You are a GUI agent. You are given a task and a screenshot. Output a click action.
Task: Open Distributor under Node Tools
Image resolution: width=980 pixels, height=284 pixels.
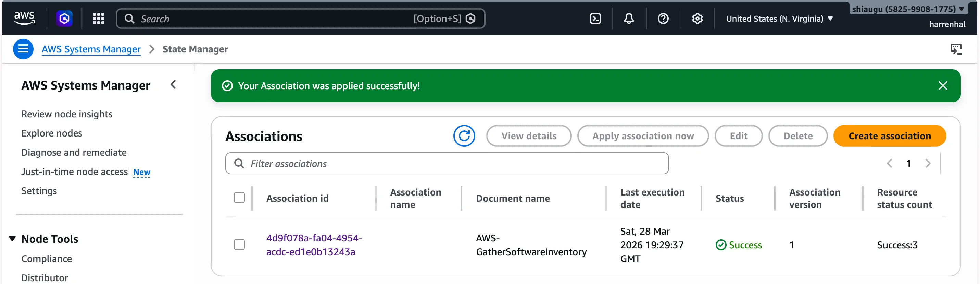click(x=45, y=278)
